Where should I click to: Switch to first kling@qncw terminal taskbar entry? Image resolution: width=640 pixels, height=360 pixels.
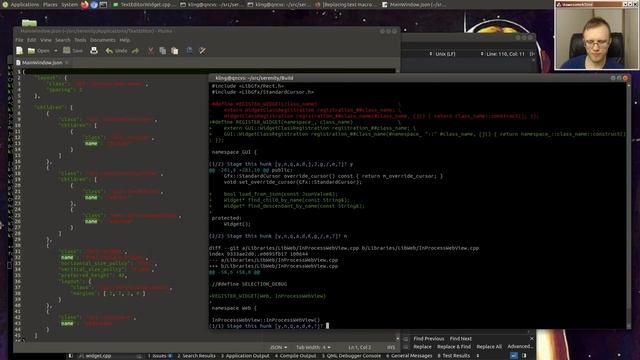211,4
